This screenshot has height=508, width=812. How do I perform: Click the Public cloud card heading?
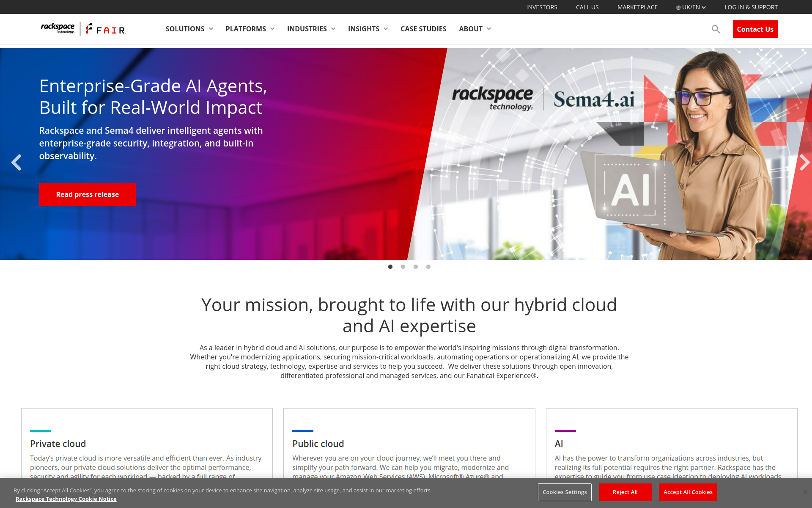pyautogui.click(x=318, y=444)
